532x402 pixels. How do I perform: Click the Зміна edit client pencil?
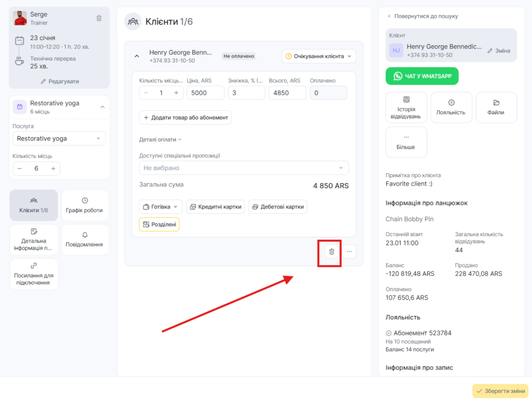[x=499, y=51]
